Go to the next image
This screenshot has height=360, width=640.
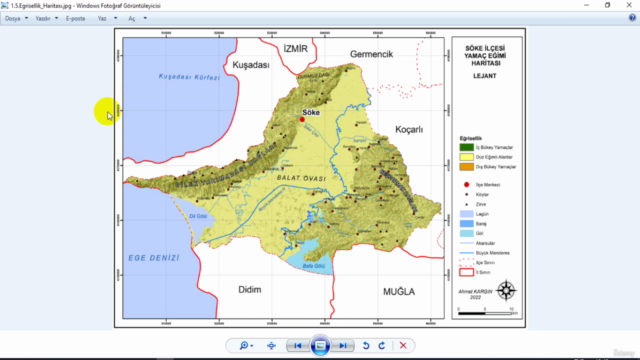pos(343,346)
